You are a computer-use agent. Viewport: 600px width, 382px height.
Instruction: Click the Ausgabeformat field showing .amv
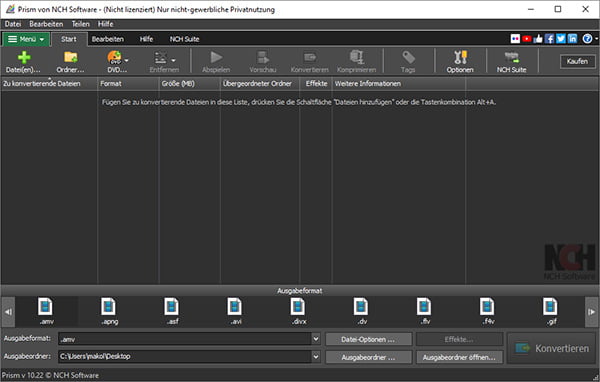(185, 339)
